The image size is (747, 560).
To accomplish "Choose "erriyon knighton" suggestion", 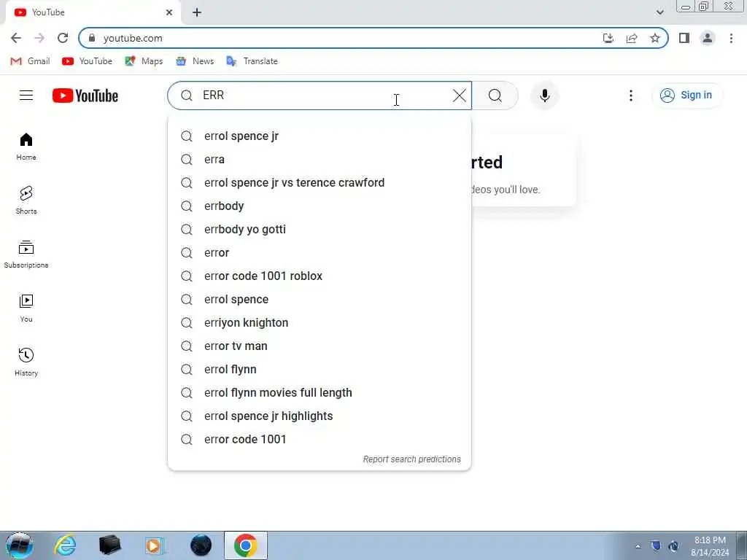I will pyautogui.click(x=320, y=323).
